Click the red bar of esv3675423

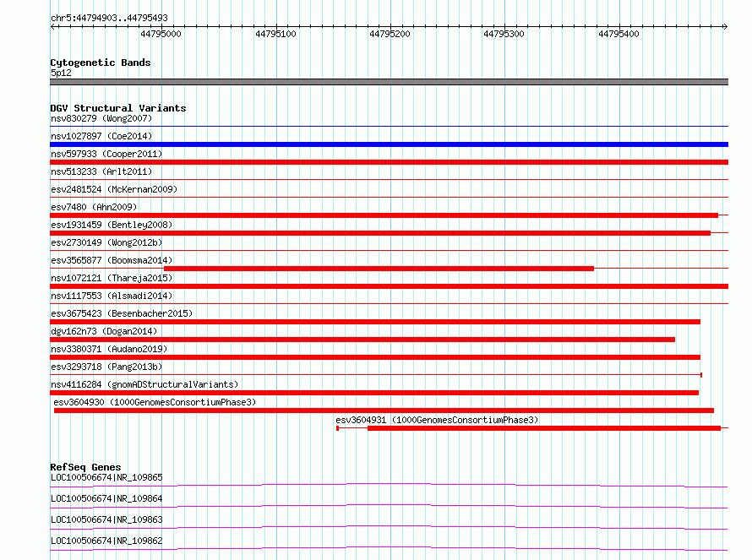pos(375,322)
